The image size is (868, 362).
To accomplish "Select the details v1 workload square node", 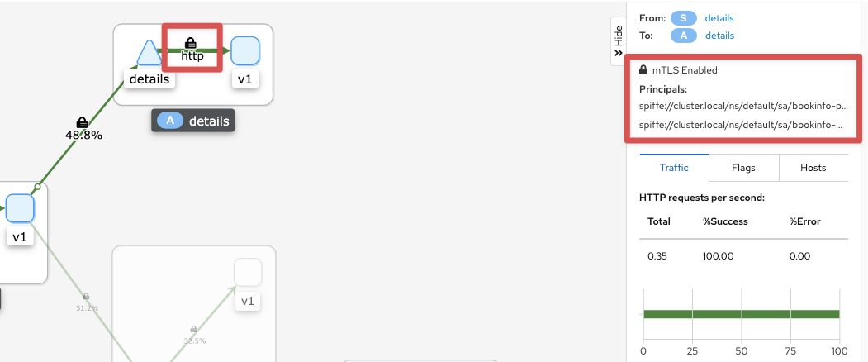I will (x=245, y=51).
